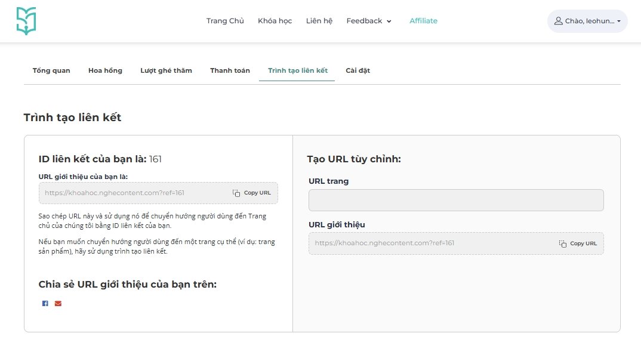Select the Trình tạo liên kết tab

click(297, 70)
